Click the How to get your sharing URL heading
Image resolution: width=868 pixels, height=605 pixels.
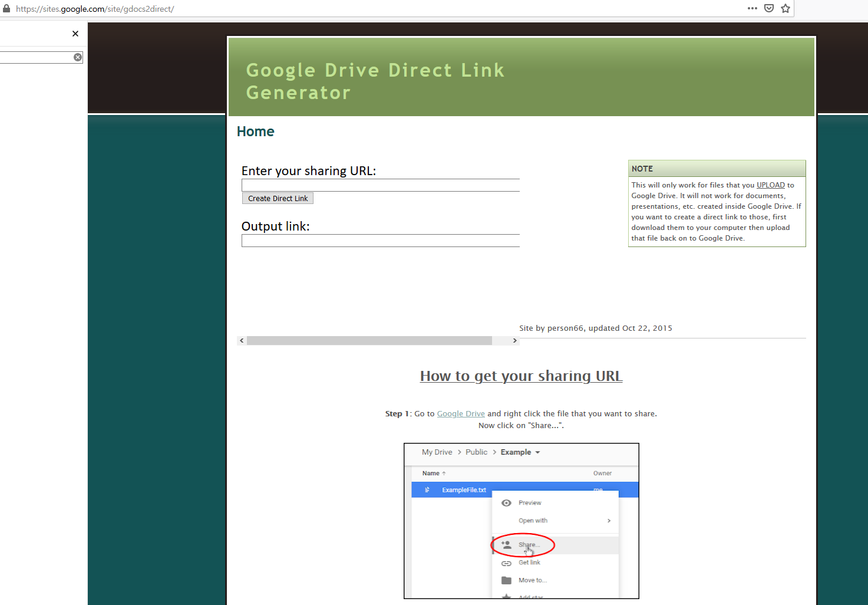(521, 376)
